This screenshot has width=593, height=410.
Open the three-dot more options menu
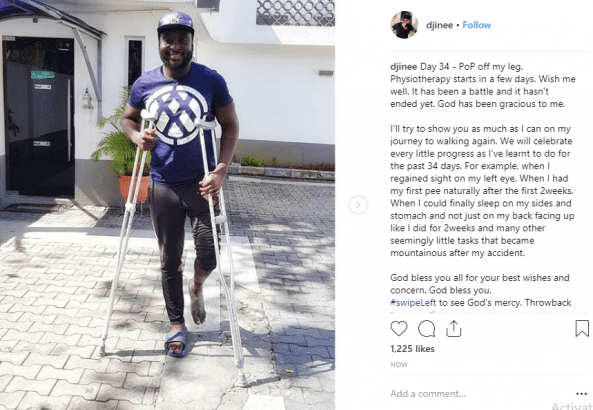click(x=581, y=394)
